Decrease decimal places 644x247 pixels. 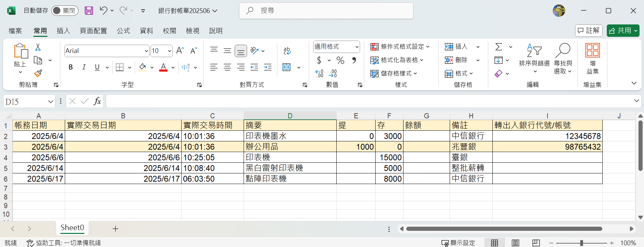[333, 73]
